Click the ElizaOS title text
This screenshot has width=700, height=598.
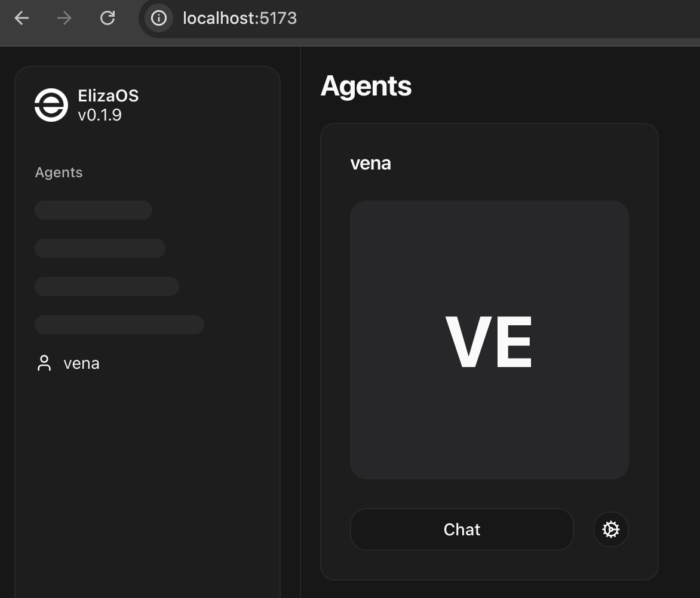108,95
